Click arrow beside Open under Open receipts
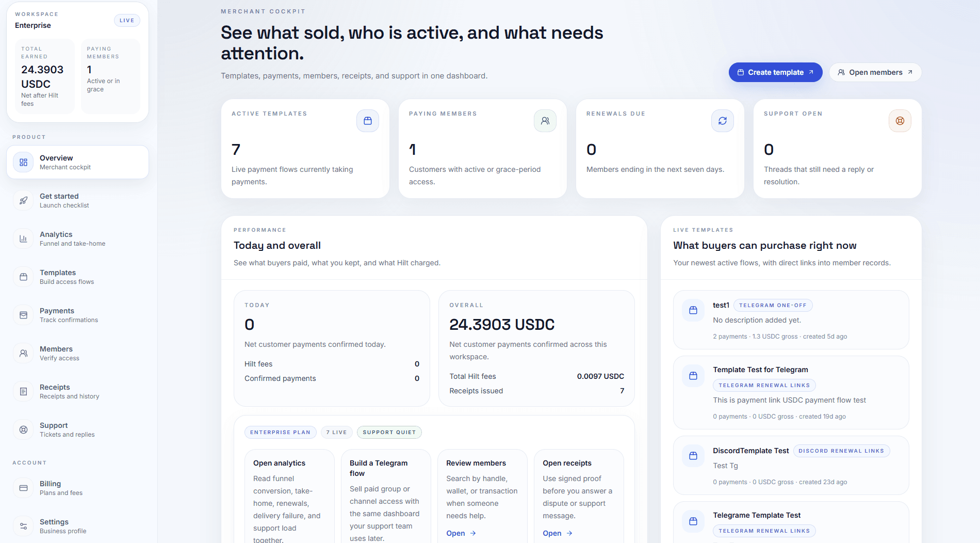 click(569, 533)
